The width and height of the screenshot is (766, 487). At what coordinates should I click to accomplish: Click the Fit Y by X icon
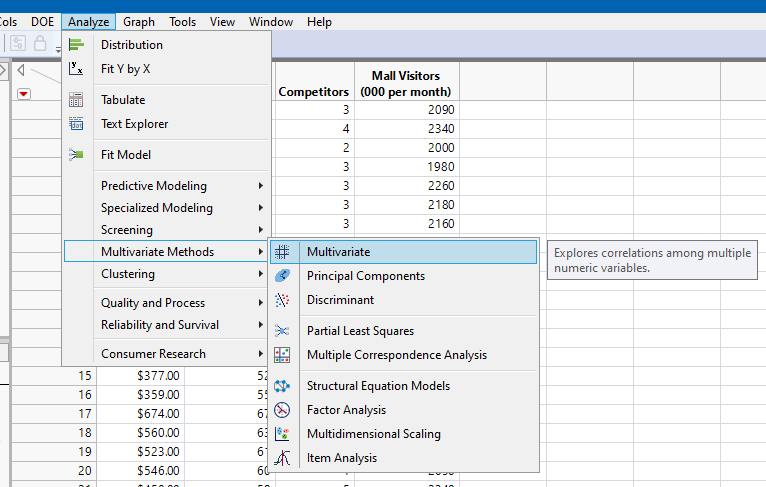[76, 68]
